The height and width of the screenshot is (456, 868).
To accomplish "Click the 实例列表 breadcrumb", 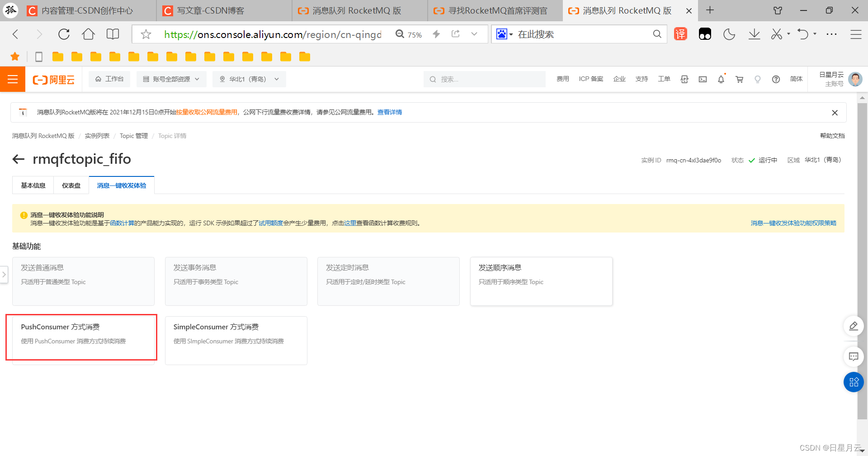I will 97,136.
